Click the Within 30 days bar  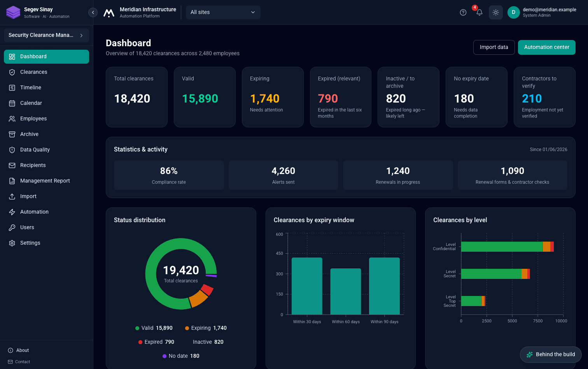[307, 286]
